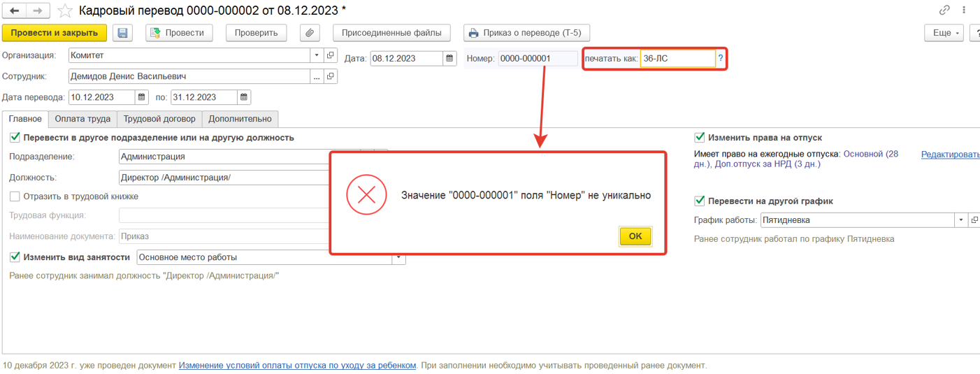The image size is (980, 374).
Task: Uncheck Изменить права на отпуск
Action: pos(699,138)
